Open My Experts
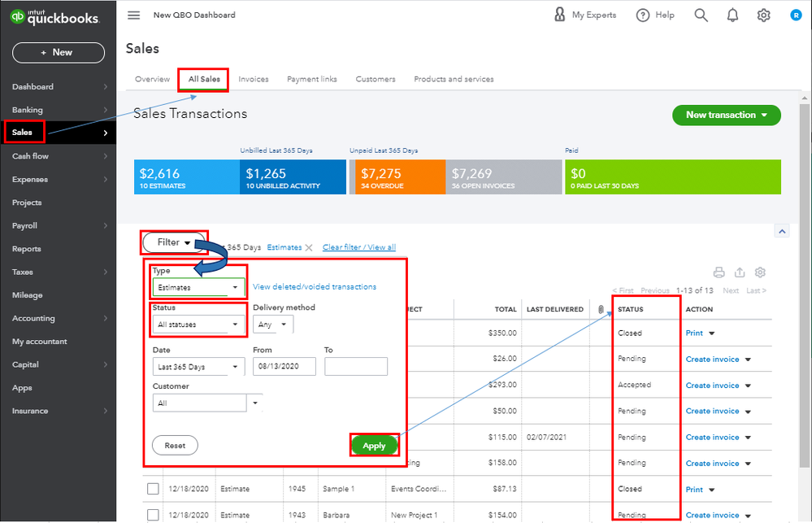 point(585,15)
